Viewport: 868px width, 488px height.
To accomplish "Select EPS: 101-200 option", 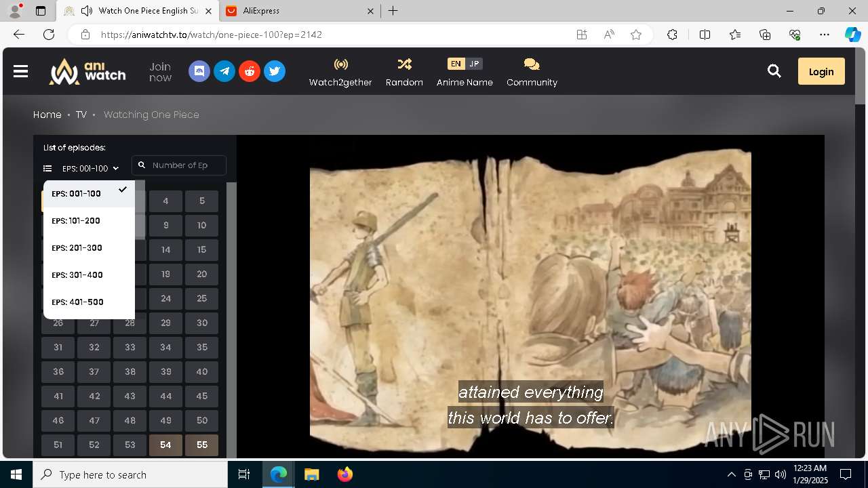I will click(x=89, y=221).
